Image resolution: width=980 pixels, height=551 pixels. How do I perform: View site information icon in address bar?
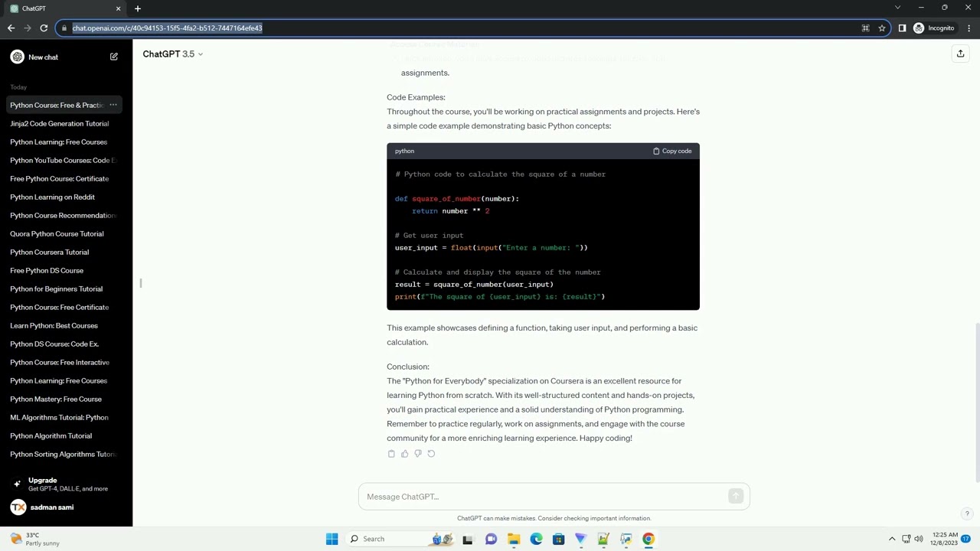click(63, 28)
